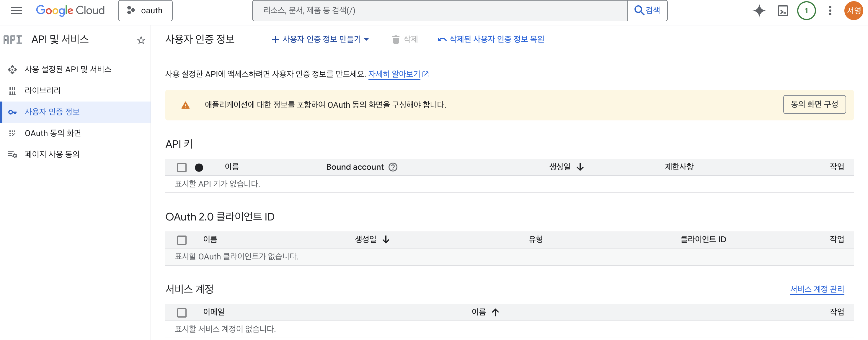This screenshot has width=868, height=340.
Task: Click the Gemini AI sparkle icon
Action: (759, 11)
